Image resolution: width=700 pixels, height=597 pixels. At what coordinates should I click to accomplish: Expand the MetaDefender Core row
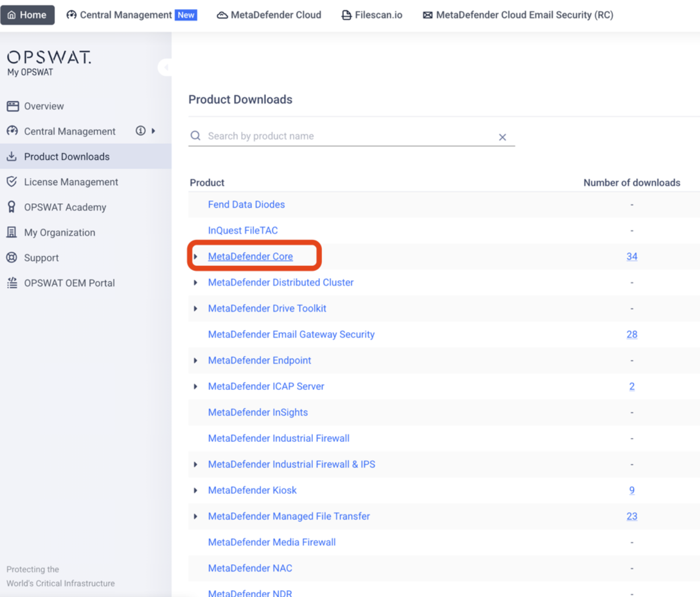click(x=196, y=257)
